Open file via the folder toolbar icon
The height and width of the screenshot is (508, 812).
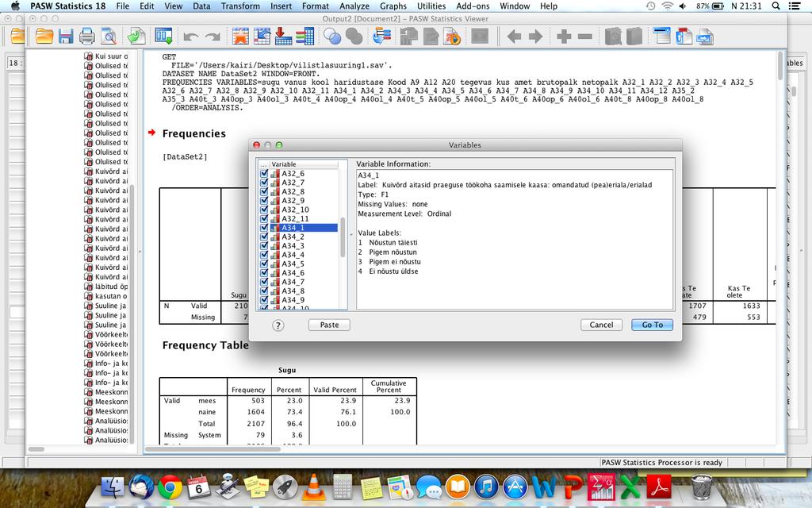point(44,37)
